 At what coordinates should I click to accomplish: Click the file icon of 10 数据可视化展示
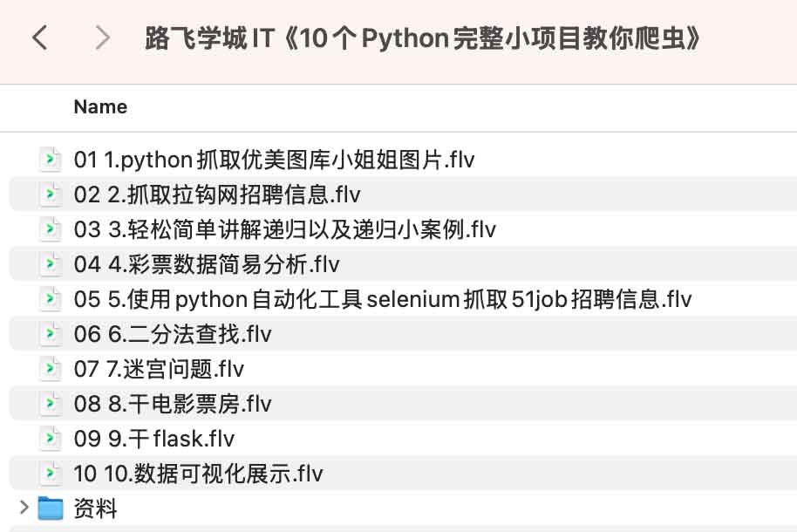click(51, 474)
